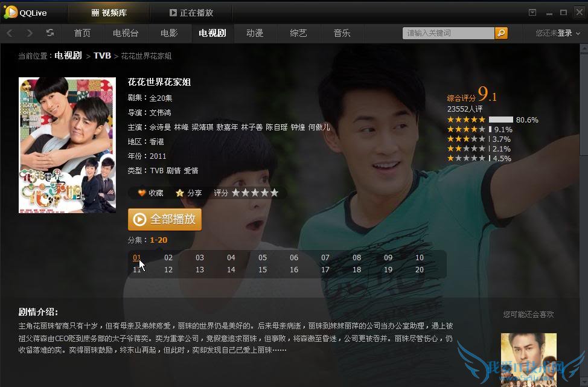Play episode 10
588x387 pixels.
click(x=419, y=258)
